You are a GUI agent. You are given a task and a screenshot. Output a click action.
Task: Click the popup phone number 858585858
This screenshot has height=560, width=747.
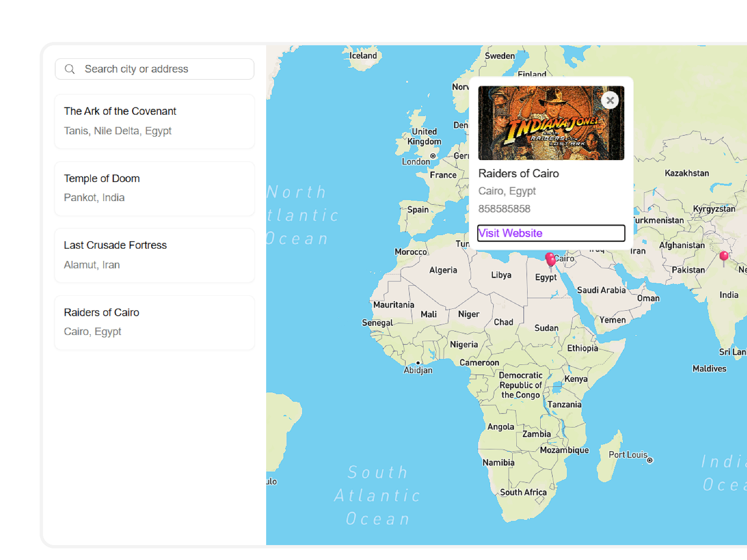504,209
